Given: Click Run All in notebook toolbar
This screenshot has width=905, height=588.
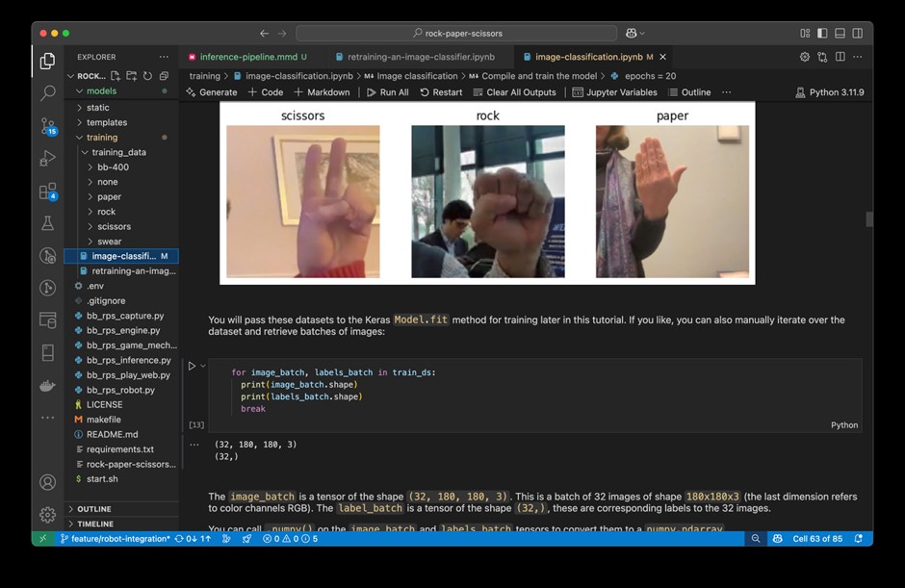Looking at the screenshot, I should 388,92.
